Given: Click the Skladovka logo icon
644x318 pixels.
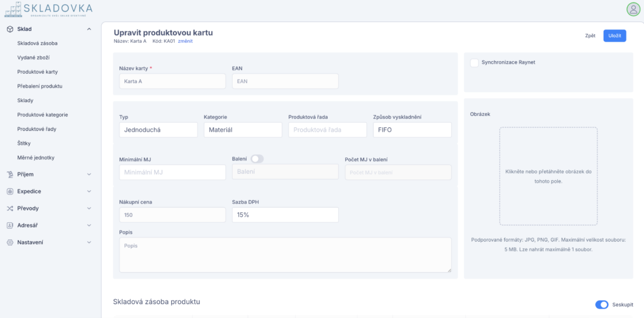Looking at the screenshot, I should [13, 9].
